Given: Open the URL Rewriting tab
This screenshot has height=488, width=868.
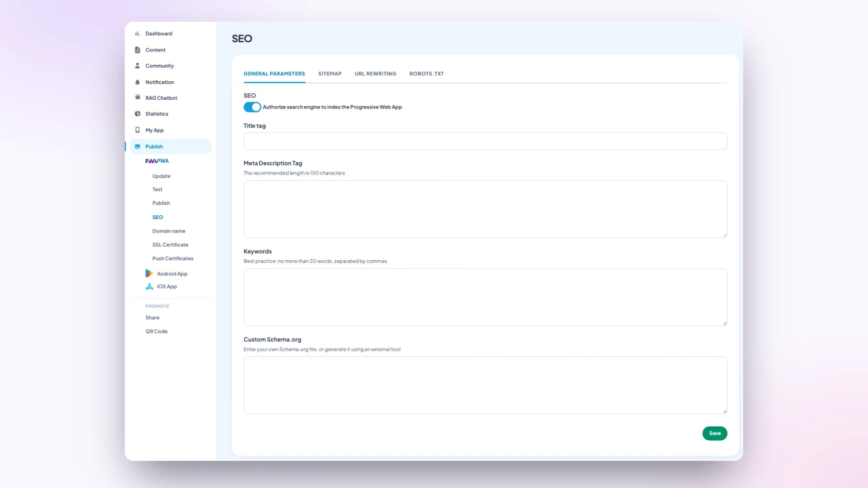Looking at the screenshot, I should pyautogui.click(x=375, y=74).
